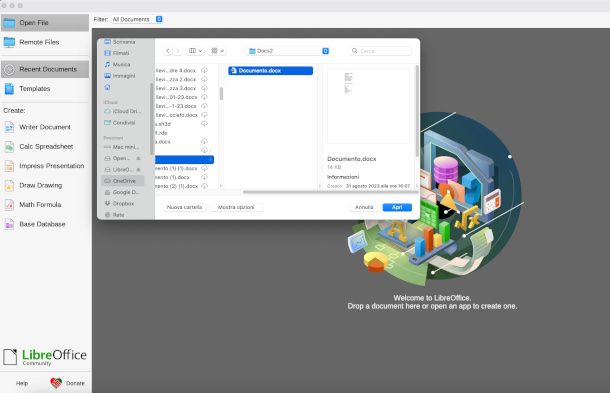This screenshot has height=393, width=610.
Task: Create a new Impress Presentation
Action: point(45,166)
